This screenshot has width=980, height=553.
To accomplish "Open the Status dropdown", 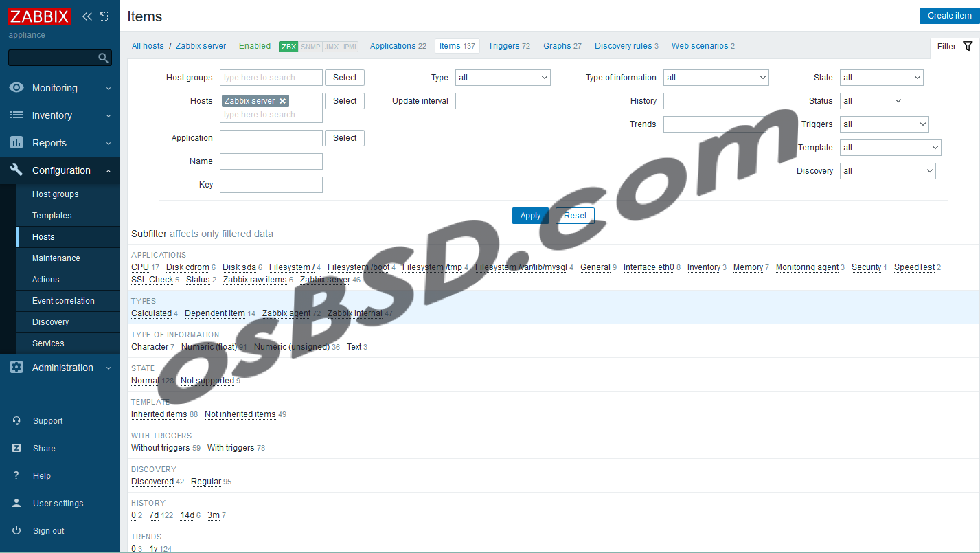I will [x=871, y=101].
